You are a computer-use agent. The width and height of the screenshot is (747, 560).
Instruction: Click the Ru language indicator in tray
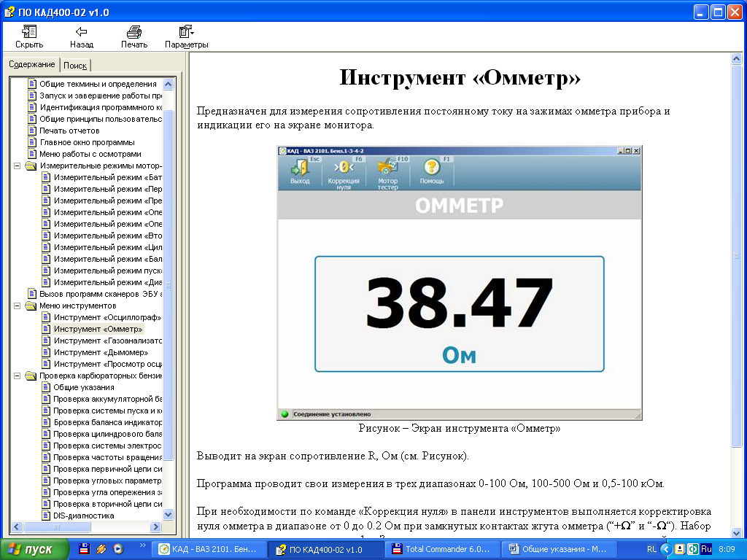point(706,549)
